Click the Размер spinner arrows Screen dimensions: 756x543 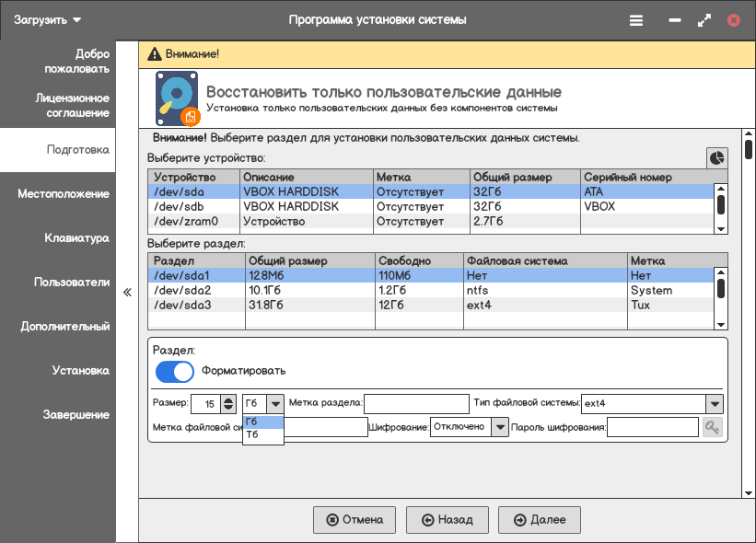pos(229,404)
